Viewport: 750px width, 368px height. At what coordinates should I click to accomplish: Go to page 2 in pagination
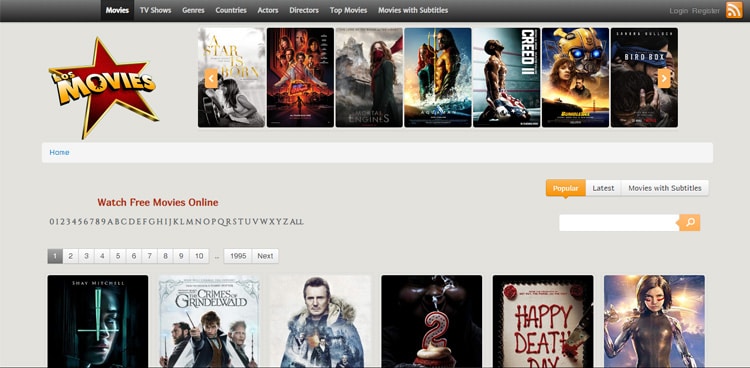pyautogui.click(x=70, y=256)
